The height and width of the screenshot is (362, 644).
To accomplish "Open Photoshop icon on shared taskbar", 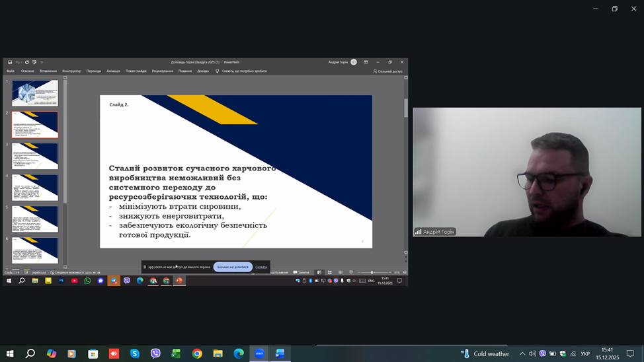I will pyautogui.click(x=61, y=281).
